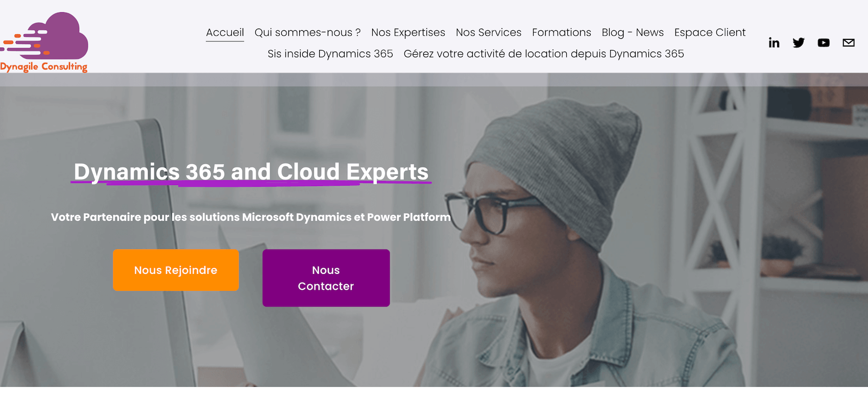The width and height of the screenshot is (868, 415).
Task: Visit the Blog - News page
Action: tap(633, 33)
